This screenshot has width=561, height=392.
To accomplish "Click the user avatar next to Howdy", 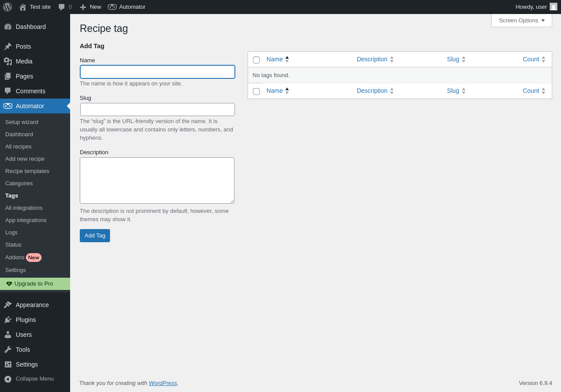I will pos(554,7).
